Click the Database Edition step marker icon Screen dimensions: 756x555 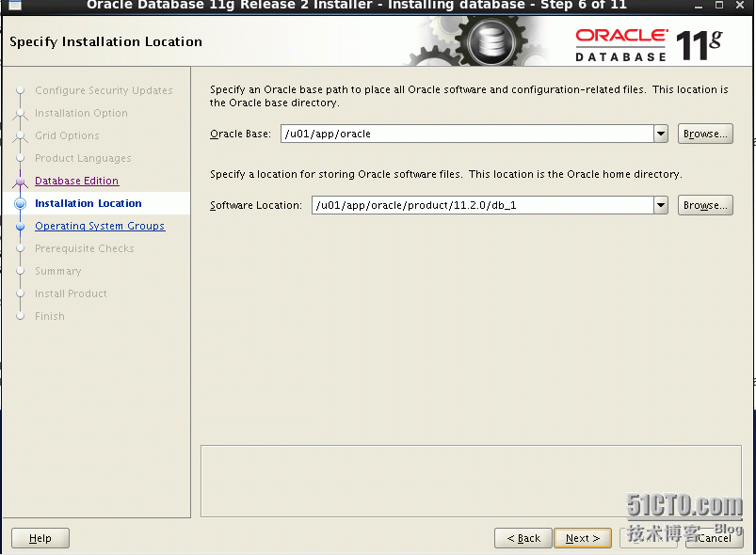(21, 182)
